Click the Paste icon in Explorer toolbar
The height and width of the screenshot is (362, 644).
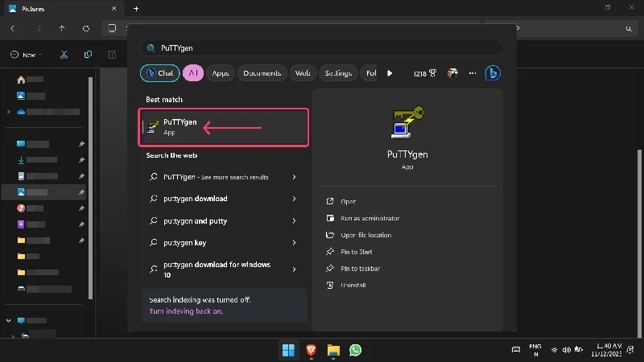pyautogui.click(x=112, y=55)
